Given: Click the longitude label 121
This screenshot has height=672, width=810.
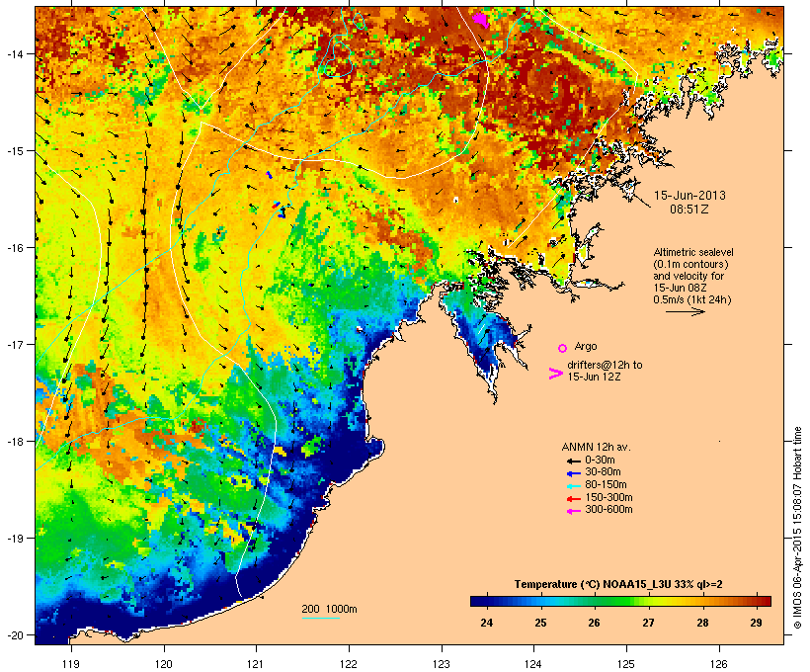Looking at the screenshot, I should [x=256, y=664].
